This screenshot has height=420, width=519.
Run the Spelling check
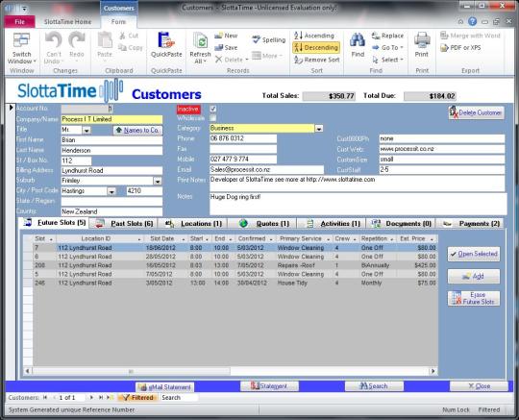pos(268,39)
